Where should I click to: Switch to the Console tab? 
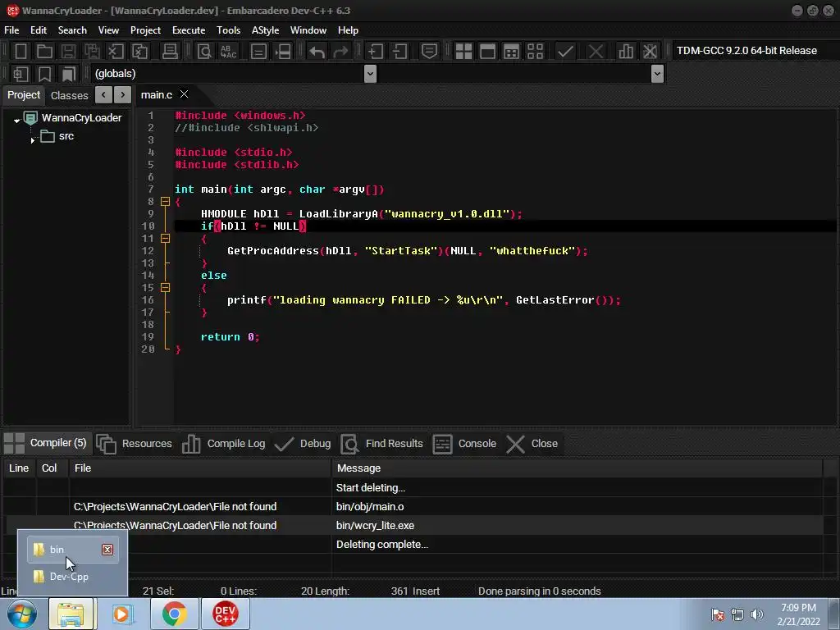click(464, 444)
